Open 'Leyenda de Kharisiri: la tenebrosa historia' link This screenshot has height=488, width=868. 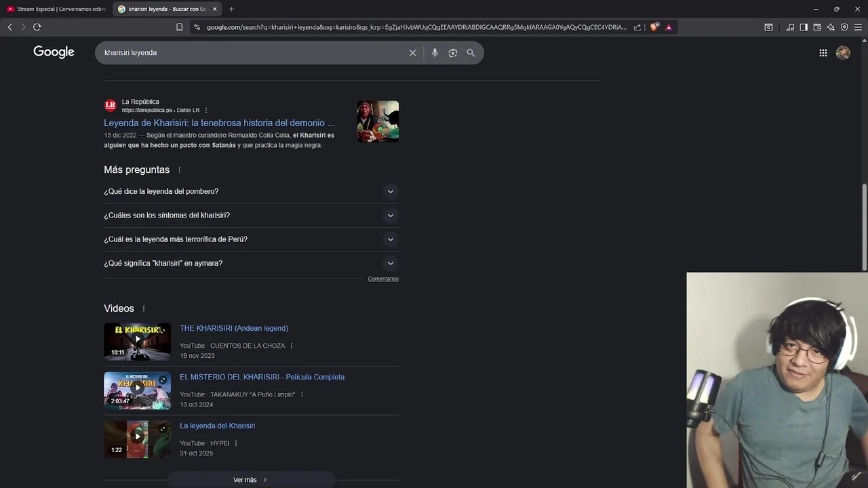tap(219, 123)
